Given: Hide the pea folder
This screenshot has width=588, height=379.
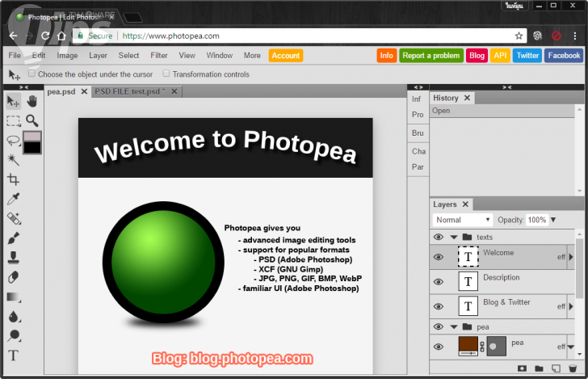Looking at the screenshot, I should tap(439, 326).
